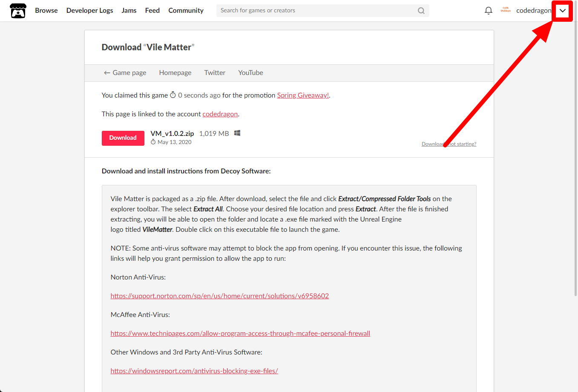The width and height of the screenshot is (578, 392).
Task: Expand the account dropdown chevron
Action: (563, 11)
